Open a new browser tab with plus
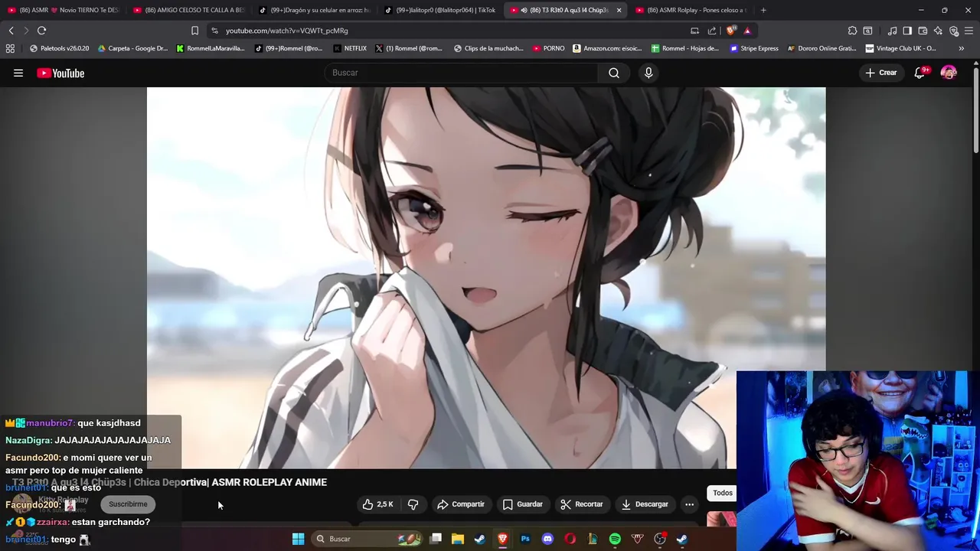Screen dimensions: 980x551 (x=763, y=10)
